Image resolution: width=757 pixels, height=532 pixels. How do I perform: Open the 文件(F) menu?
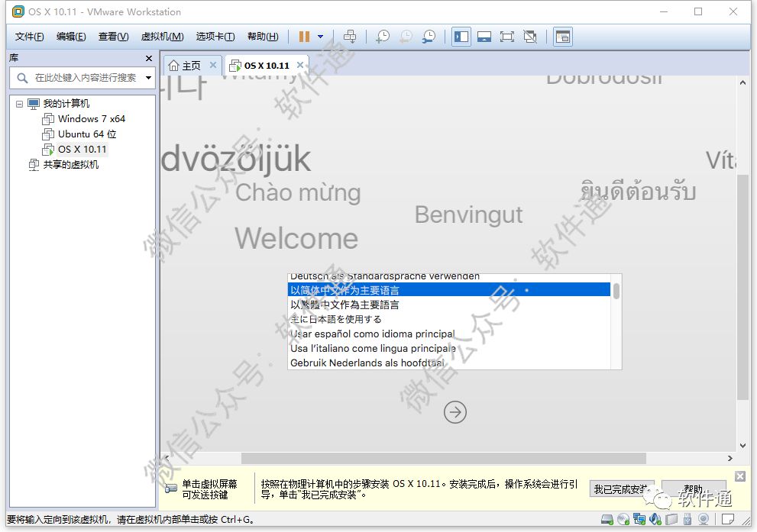[29, 37]
